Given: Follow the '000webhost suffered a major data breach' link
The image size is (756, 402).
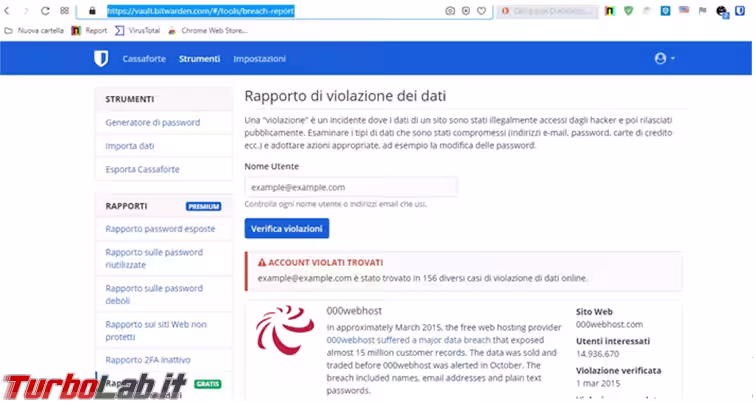Looking at the screenshot, I should click(x=408, y=340).
